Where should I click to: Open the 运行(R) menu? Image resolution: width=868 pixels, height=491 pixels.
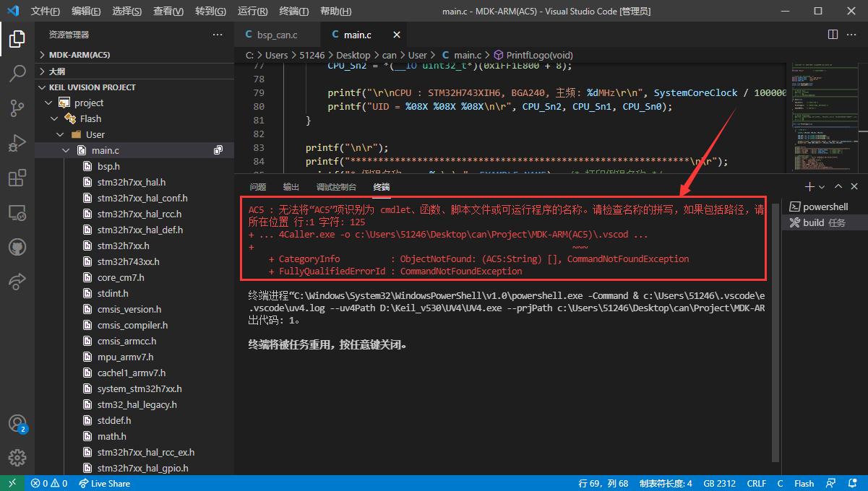252,12
